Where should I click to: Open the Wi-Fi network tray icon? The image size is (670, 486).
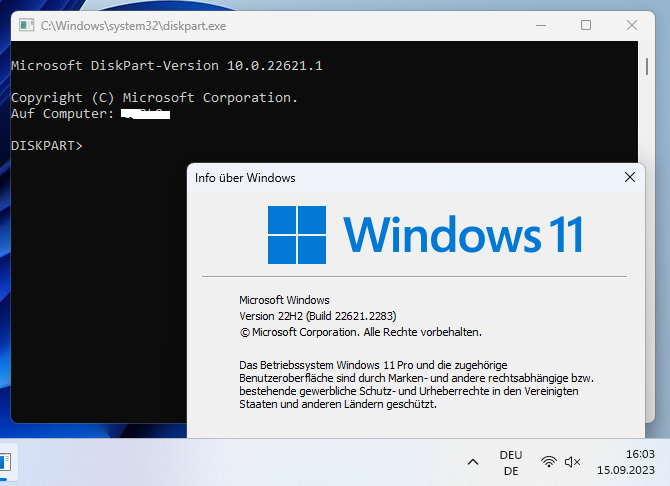549,462
